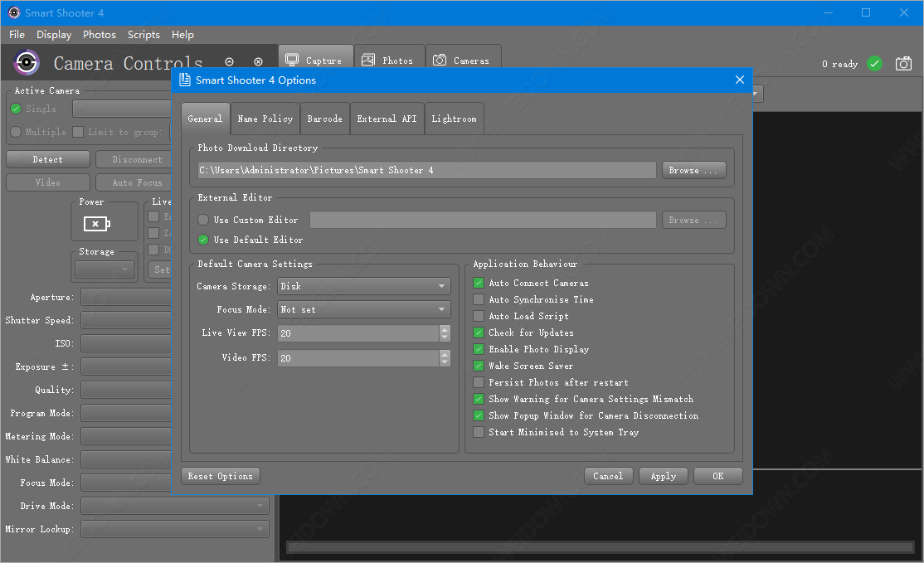The width and height of the screenshot is (924, 563).
Task: Click the horizontal scrollbar at the bottom
Action: coord(600,547)
